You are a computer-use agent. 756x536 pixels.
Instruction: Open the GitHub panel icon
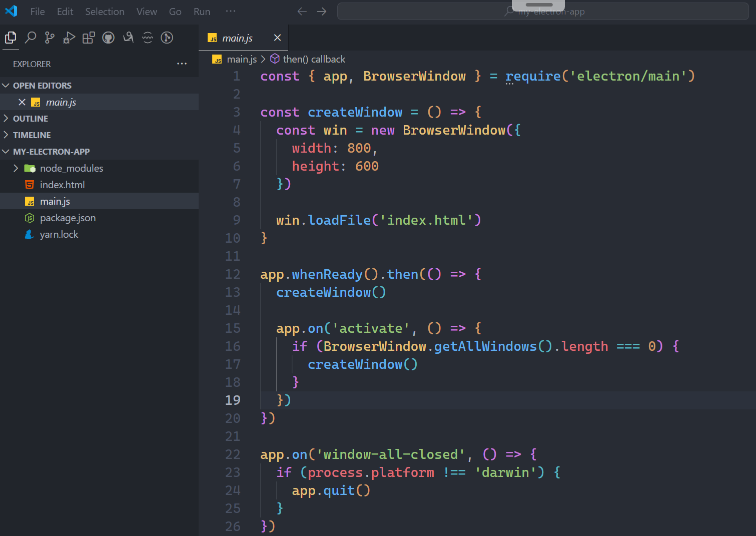click(108, 38)
